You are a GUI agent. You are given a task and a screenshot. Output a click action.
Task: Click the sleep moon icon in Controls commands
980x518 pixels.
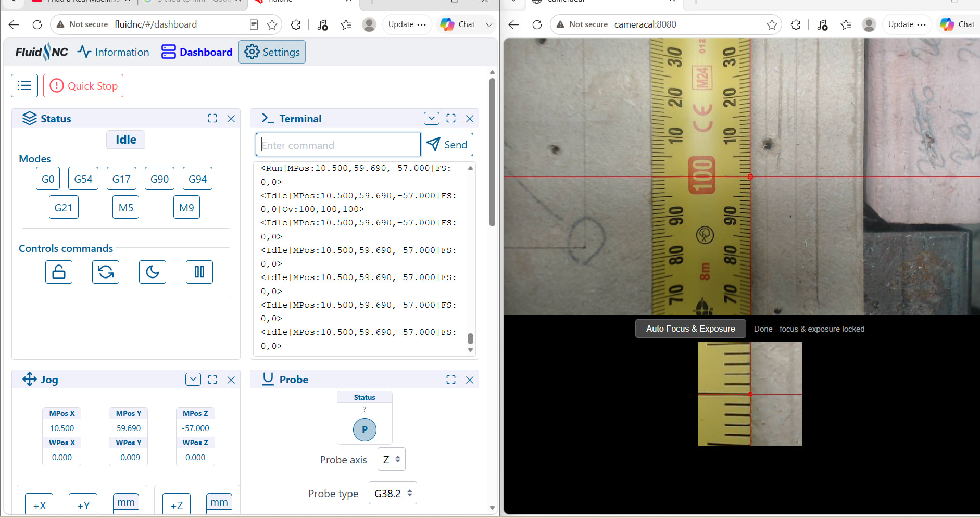click(x=153, y=272)
